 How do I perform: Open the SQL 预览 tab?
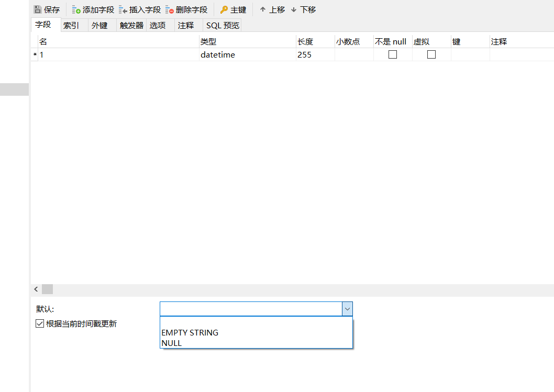222,26
